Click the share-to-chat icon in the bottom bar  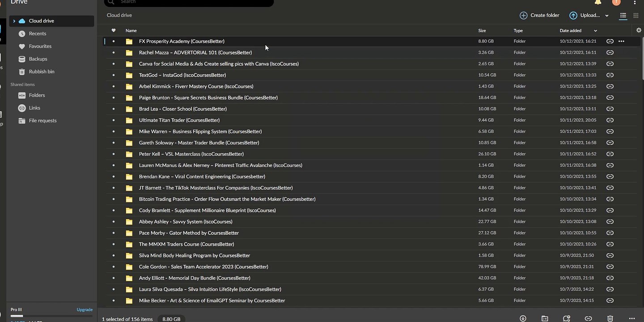[567, 318]
